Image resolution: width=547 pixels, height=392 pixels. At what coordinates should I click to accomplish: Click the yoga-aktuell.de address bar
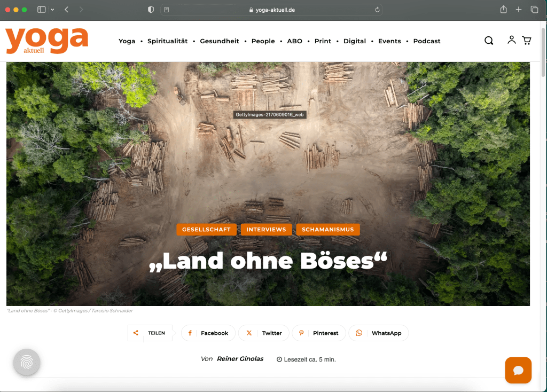coord(271,10)
